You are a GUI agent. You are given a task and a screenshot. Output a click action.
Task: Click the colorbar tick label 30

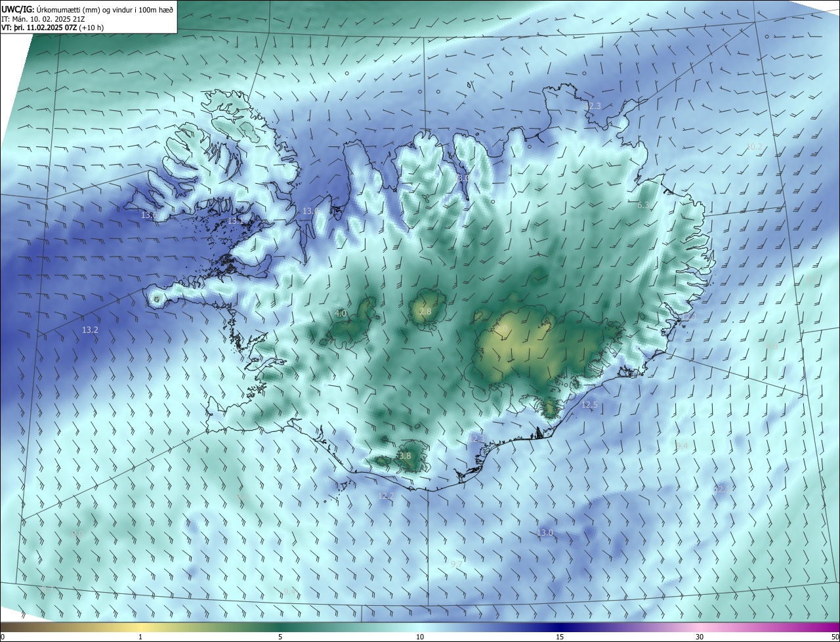click(700, 637)
